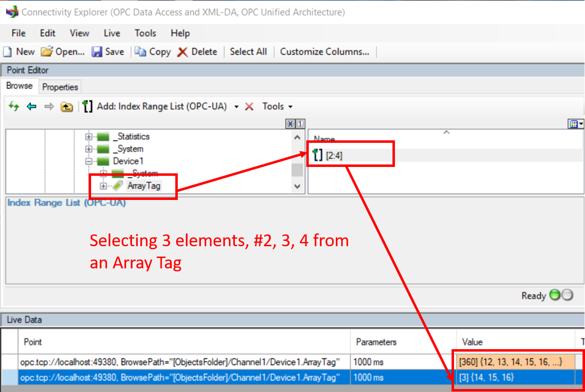This screenshot has width=585, height=392.
Task: Click the back arrow browse icon
Action: (x=32, y=107)
